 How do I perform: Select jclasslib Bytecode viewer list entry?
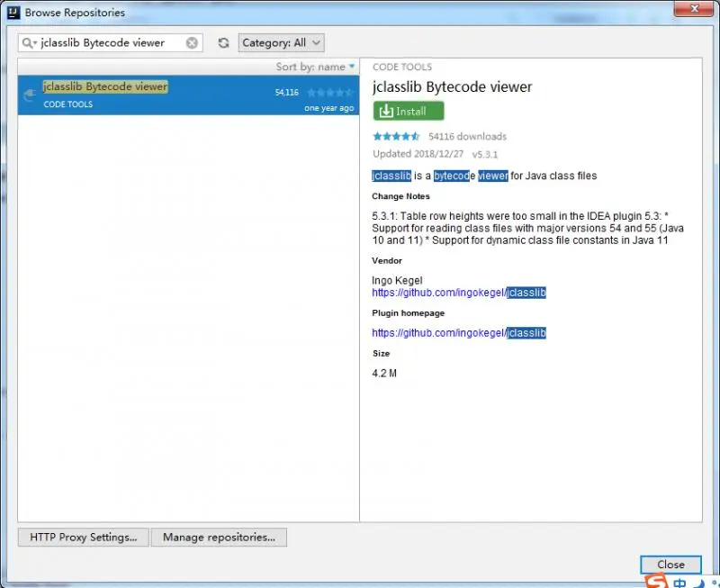point(188,95)
